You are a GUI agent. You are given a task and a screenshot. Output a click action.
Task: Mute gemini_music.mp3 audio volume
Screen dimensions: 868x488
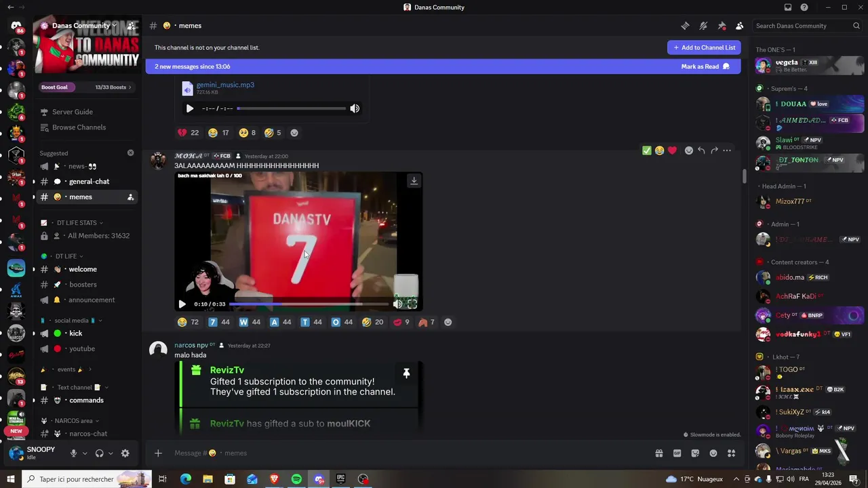click(x=355, y=108)
